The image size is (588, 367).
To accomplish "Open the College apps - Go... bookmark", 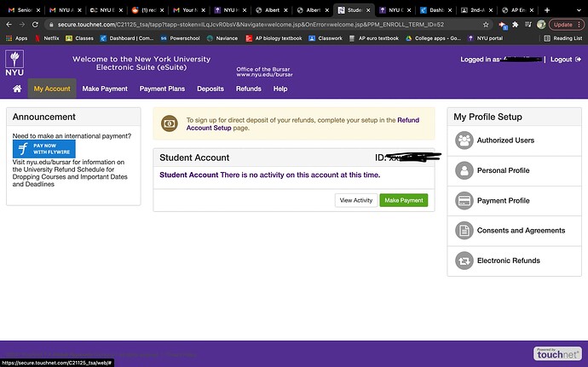I will 434,37.
